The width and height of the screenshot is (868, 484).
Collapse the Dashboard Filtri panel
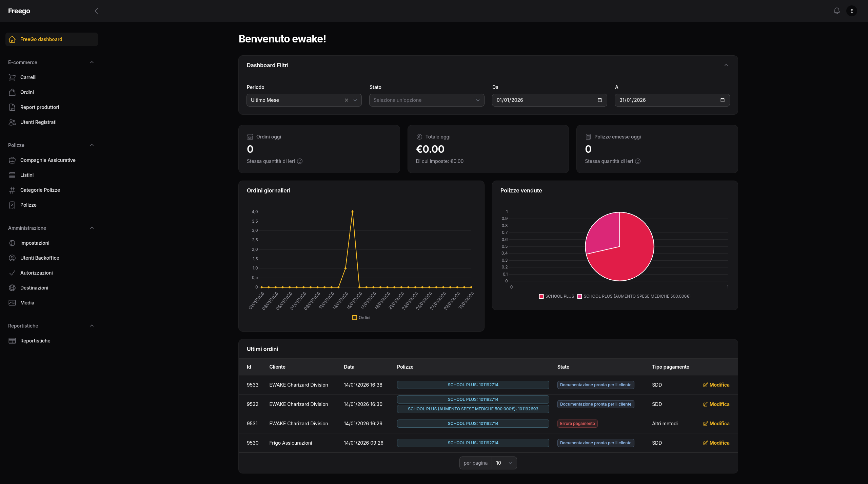[726, 65]
